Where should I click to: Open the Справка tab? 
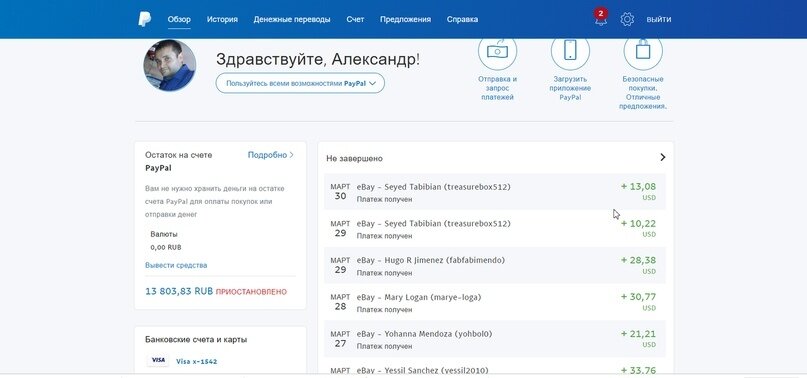click(x=462, y=20)
